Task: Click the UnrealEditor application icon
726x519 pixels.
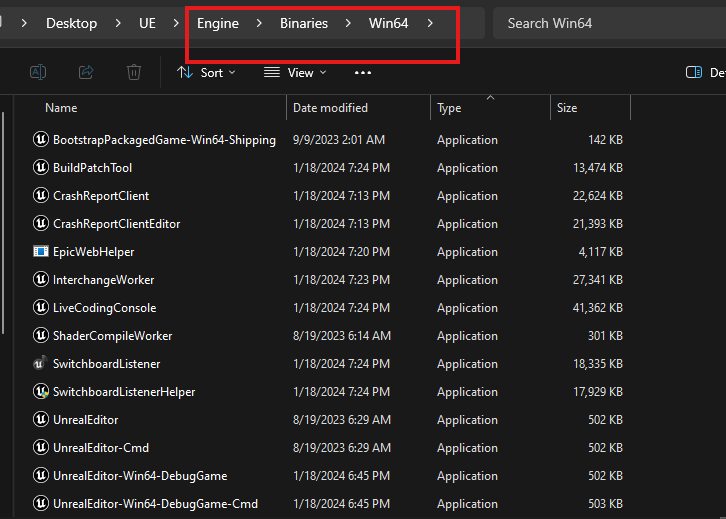Action: point(41,420)
